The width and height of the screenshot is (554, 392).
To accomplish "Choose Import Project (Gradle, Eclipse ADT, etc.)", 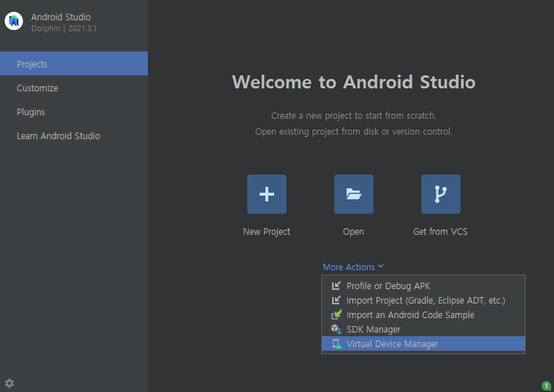I will click(x=423, y=300).
